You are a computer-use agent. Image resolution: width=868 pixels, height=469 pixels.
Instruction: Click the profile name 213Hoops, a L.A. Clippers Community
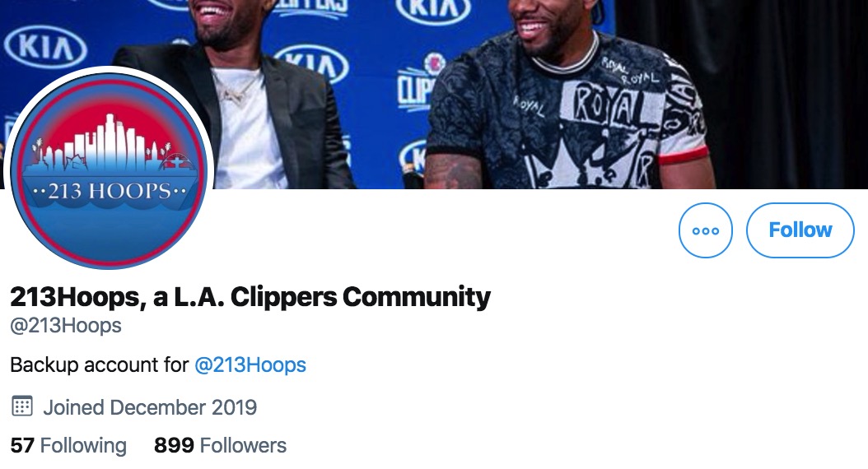coord(250,297)
